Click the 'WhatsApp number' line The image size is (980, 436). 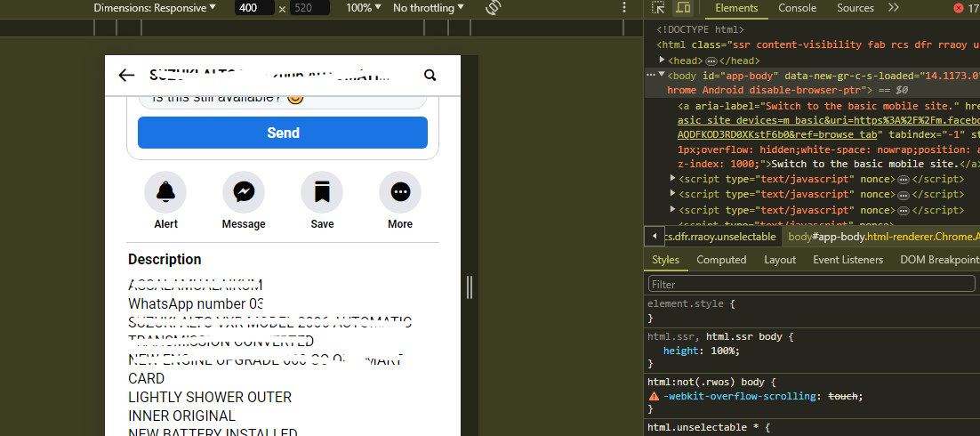[194, 304]
